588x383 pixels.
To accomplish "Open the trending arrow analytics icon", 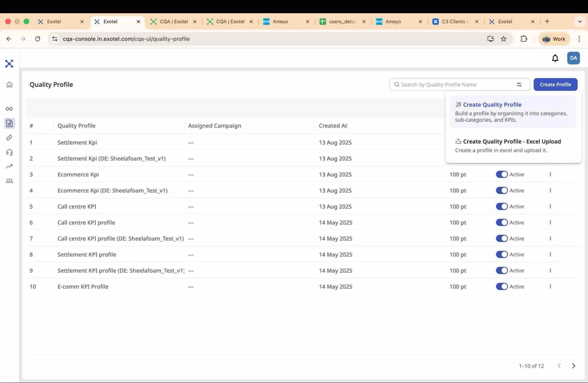I will pos(9,166).
